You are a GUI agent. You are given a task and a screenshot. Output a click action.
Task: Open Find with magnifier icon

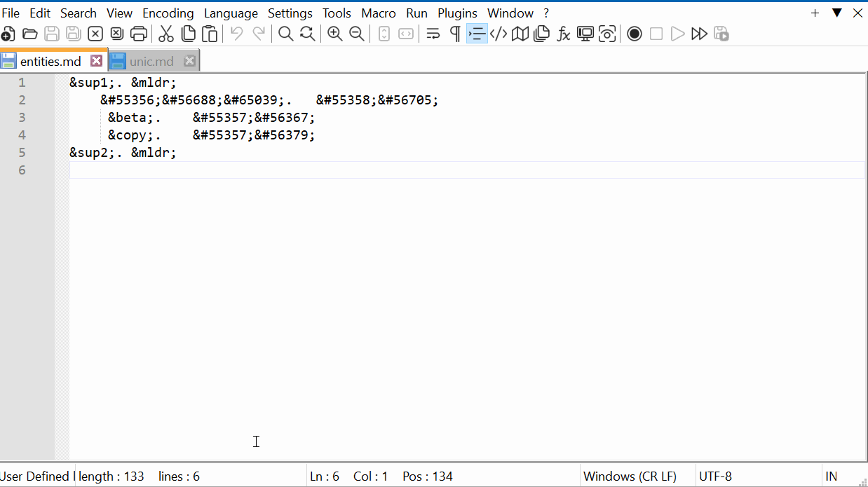click(x=286, y=34)
